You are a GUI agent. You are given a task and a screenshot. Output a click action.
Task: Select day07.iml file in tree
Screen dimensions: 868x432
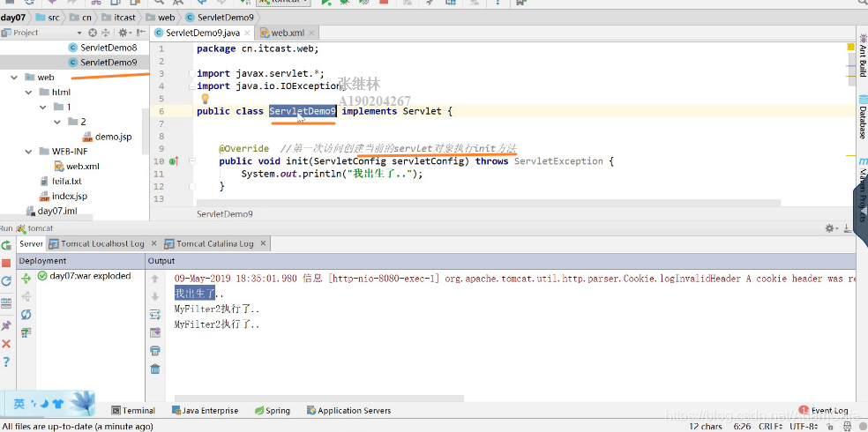click(51, 211)
